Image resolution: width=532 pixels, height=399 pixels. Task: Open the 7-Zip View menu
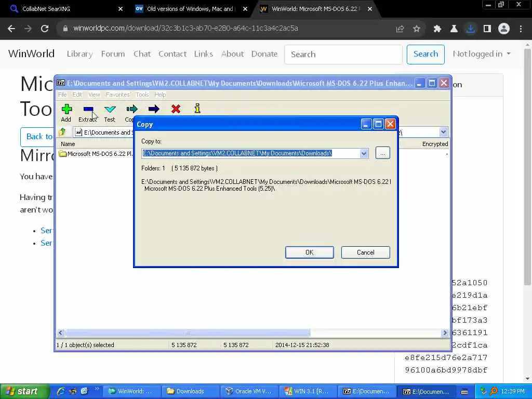click(x=94, y=95)
